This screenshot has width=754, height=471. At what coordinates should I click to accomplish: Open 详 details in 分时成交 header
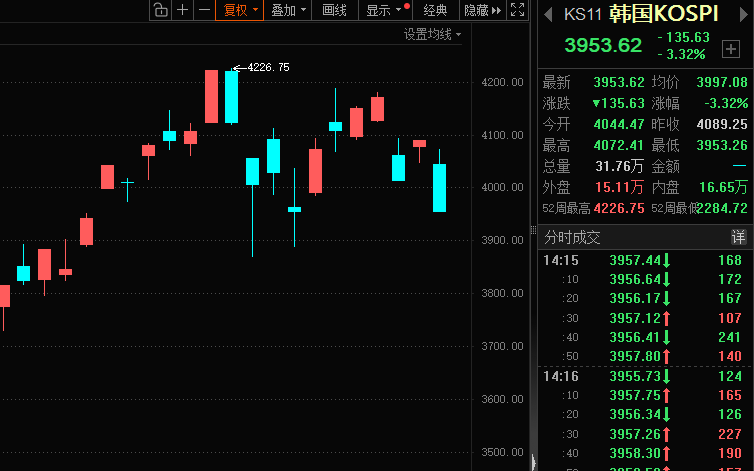click(738, 237)
